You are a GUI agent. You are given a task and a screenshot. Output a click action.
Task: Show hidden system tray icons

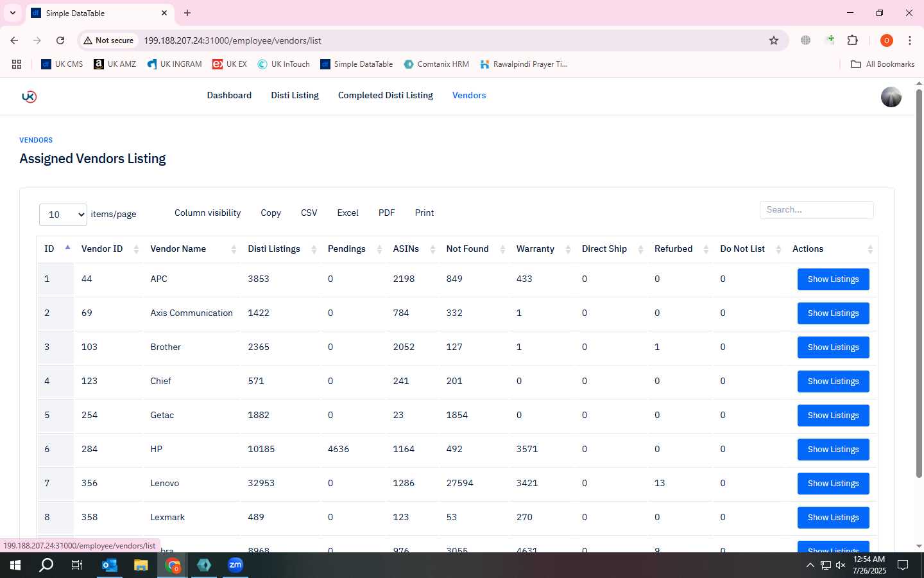[810, 565]
